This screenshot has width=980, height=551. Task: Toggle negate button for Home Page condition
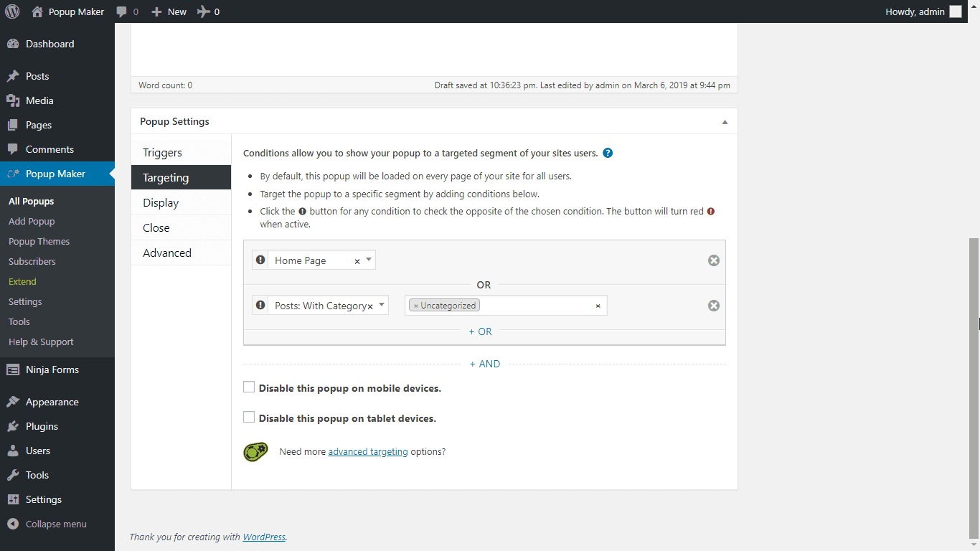pos(260,260)
